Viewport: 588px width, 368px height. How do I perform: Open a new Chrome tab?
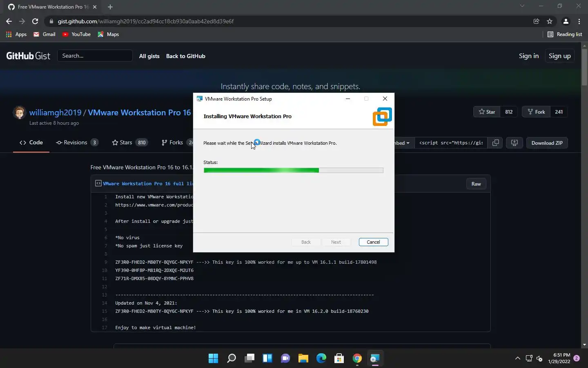point(110,7)
